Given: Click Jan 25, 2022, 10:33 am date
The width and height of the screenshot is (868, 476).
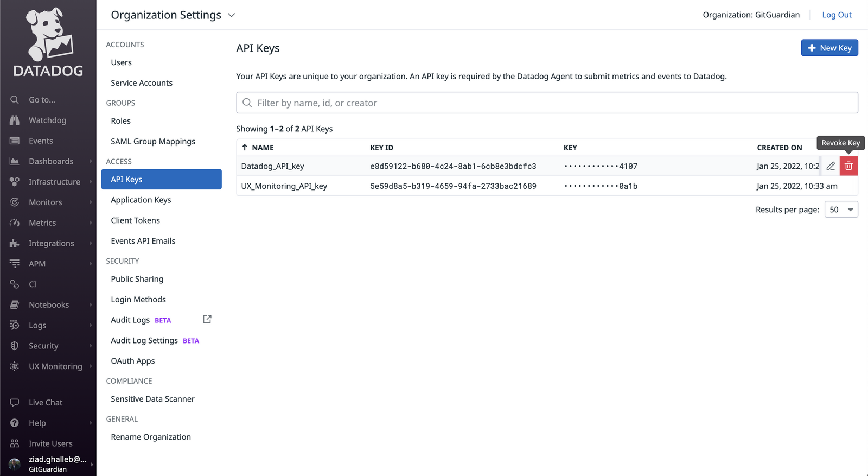Looking at the screenshot, I should pyautogui.click(x=797, y=186).
